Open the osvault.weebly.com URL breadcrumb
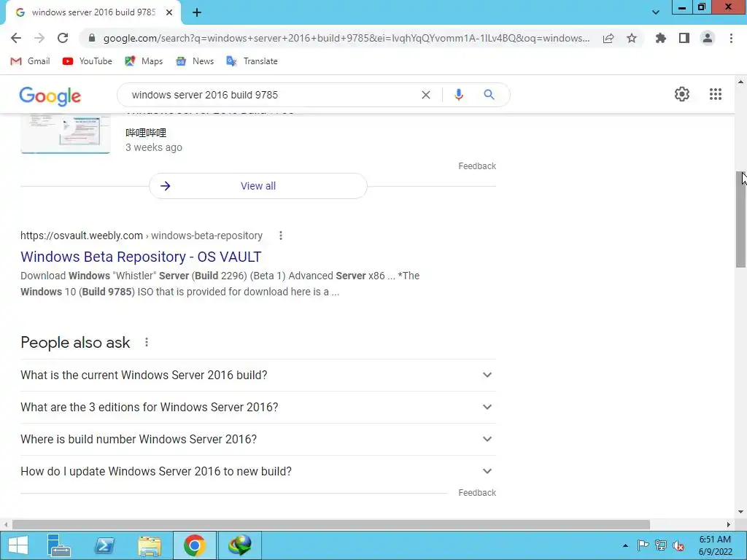This screenshot has height=560, width=747. [x=142, y=236]
